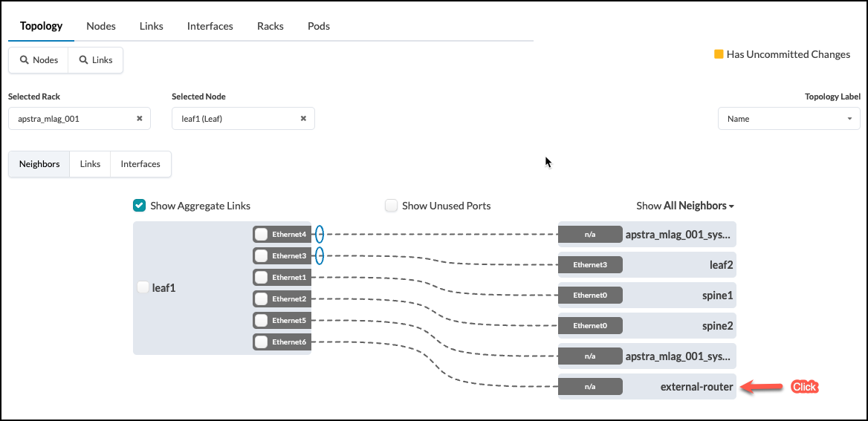Image resolution: width=868 pixels, height=421 pixels.
Task: Open the Interfaces top tab
Action: pyautogui.click(x=210, y=26)
